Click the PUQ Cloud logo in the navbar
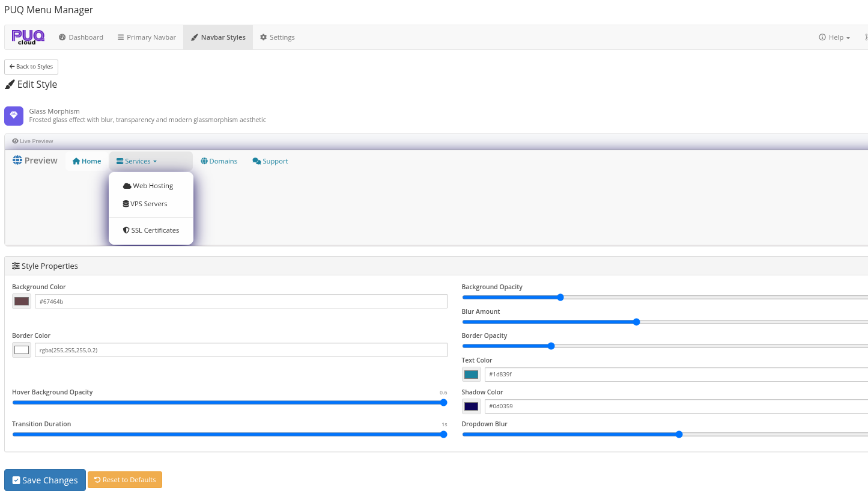Image resolution: width=868 pixels, height=496 pixels. coord(28,37)
